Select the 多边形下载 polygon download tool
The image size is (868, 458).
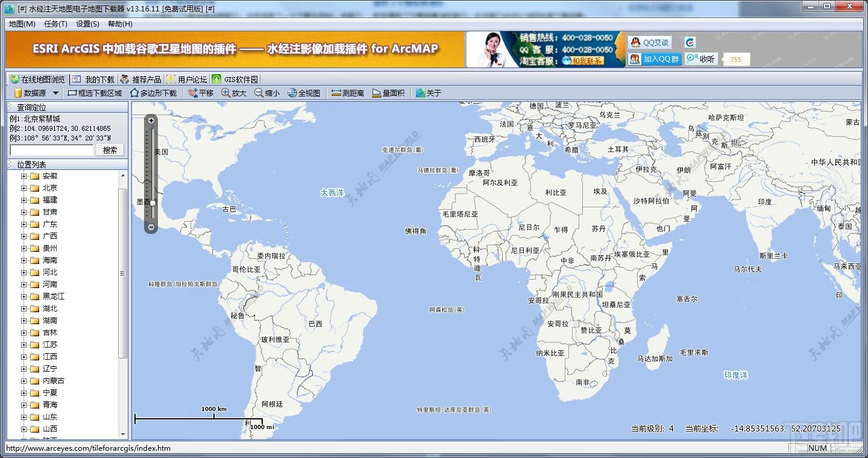[x=153, y=93]
